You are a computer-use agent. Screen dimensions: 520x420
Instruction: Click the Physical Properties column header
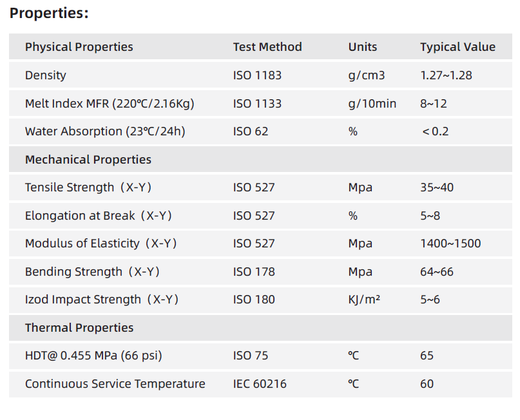click(x=79, y=47)
